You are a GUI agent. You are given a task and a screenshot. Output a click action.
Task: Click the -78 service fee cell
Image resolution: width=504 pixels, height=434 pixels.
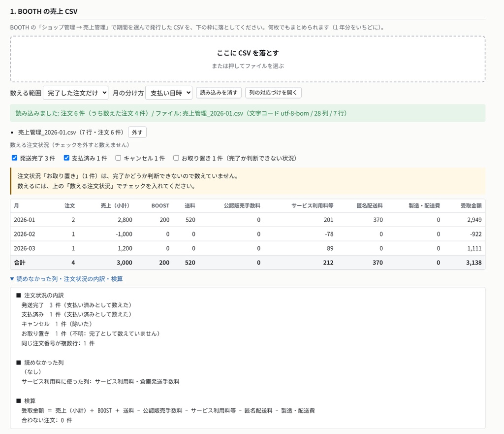point(329,234)
